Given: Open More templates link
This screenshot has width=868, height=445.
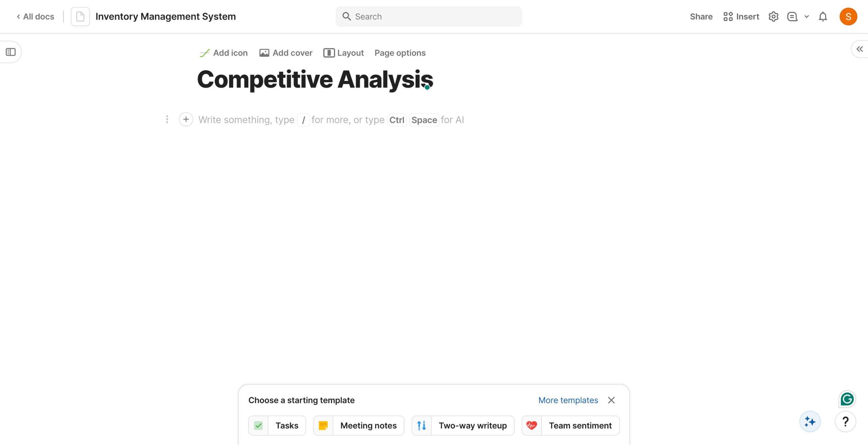Looking at the screenshot, I should [x=568, y=400].
